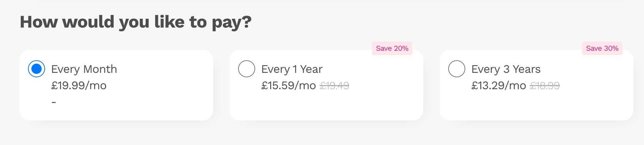The width and height of the screenshot is (644, 145).
Task: Select the Every Month radio button
Action: [x=36, y=69]
